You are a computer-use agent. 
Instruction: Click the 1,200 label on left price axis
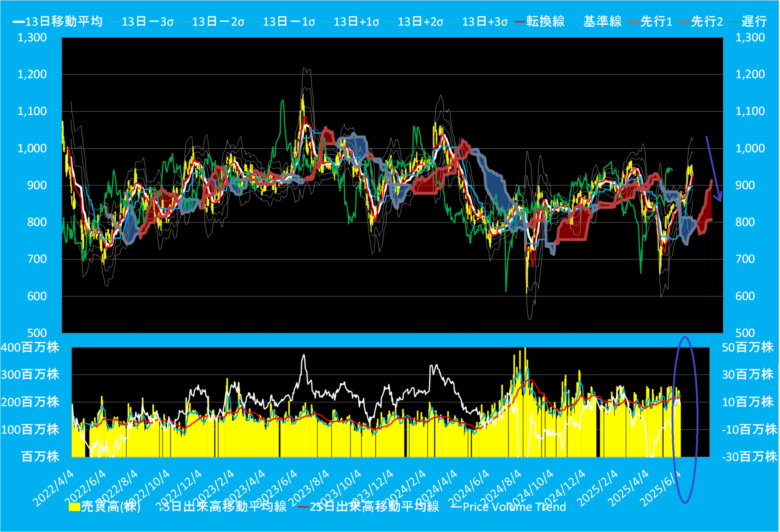pyautogui.click(x=32, y=74)
